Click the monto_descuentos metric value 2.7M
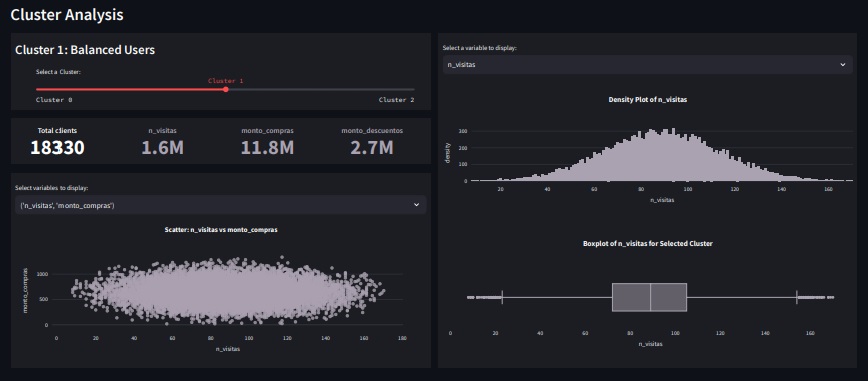Screen dimensions: 868x381 click(x=371, y=148)
